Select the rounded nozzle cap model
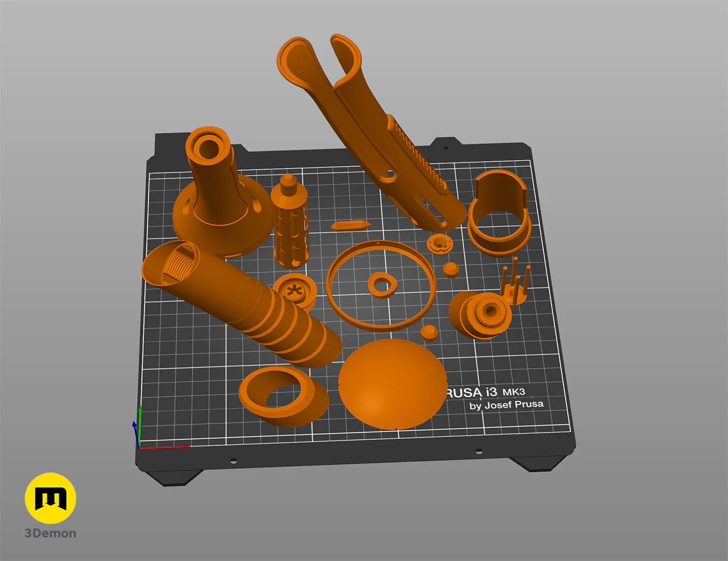The width and height of the screenshot is (728, 561). tap(480, 314)
